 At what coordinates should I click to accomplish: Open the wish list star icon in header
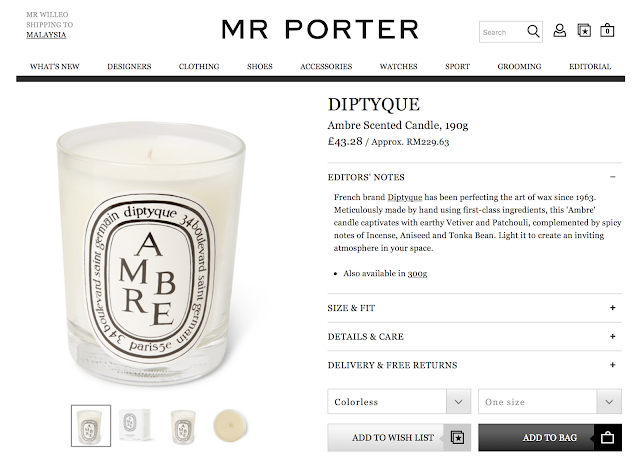click(x=584, y=31)
